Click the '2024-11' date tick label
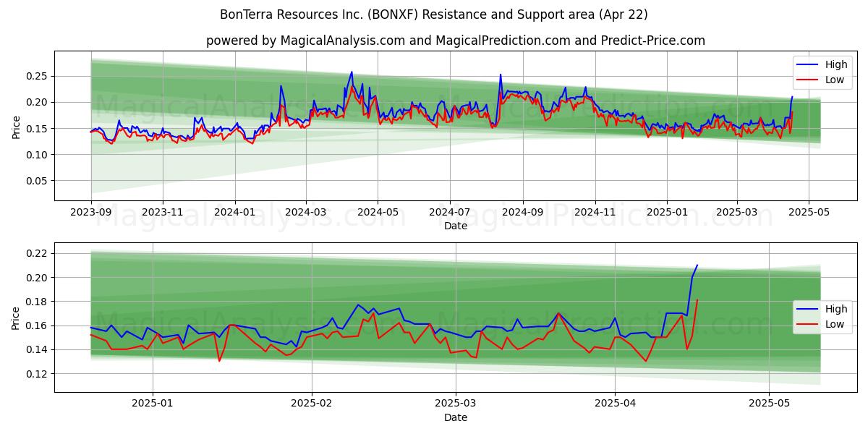 tap(595, 213)
